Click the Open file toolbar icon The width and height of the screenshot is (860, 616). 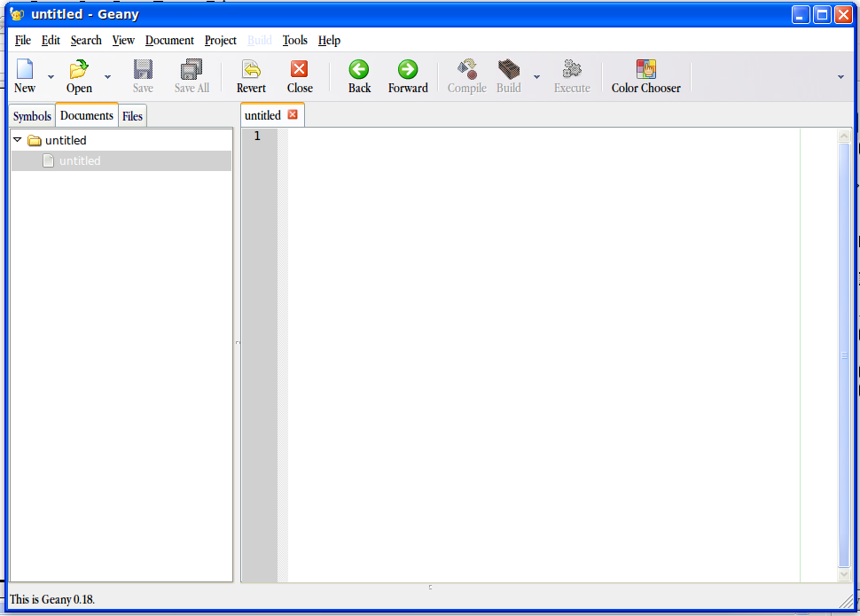point(79,70)
